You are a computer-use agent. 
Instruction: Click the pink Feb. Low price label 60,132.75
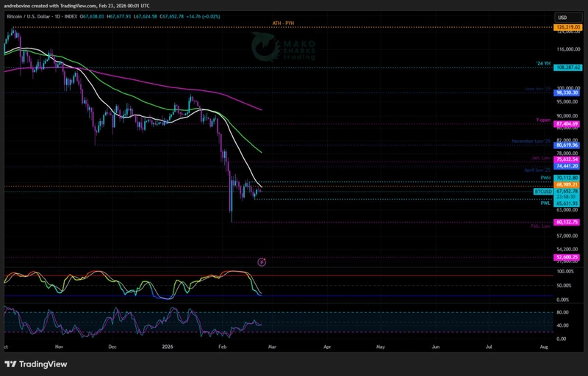[567, 222]
